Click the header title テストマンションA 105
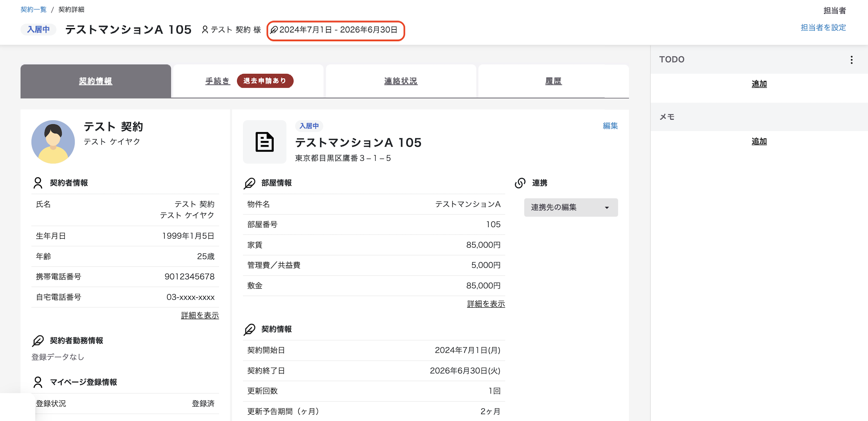 (128, 30)
